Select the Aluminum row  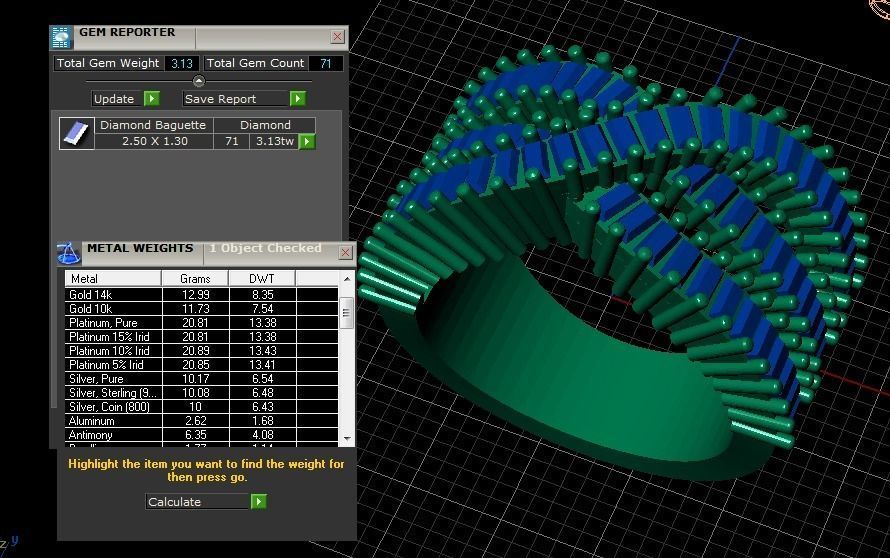coord(201,421)
